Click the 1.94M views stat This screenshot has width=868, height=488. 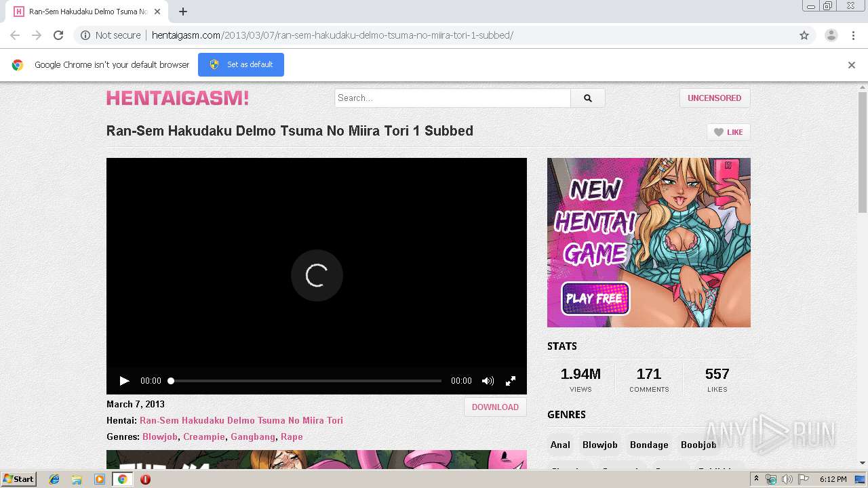[x=580, y=380]
